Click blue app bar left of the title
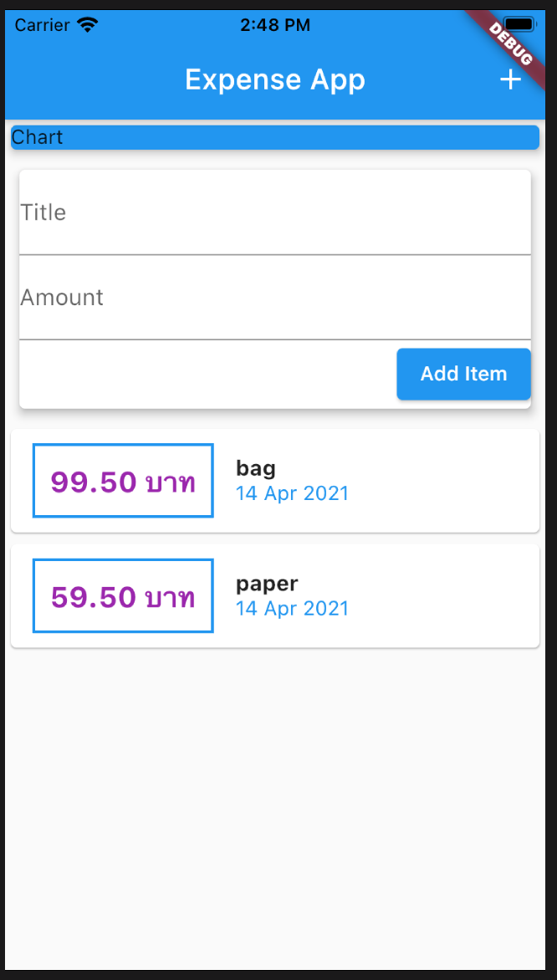557x980 pixels. pos(84,79)
